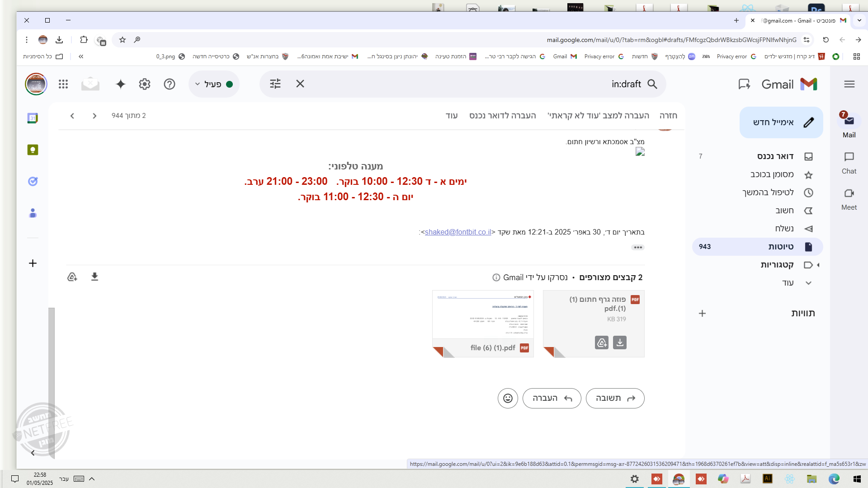
Task: Click the emoji reaction button
Action: [x=508, y=398]
